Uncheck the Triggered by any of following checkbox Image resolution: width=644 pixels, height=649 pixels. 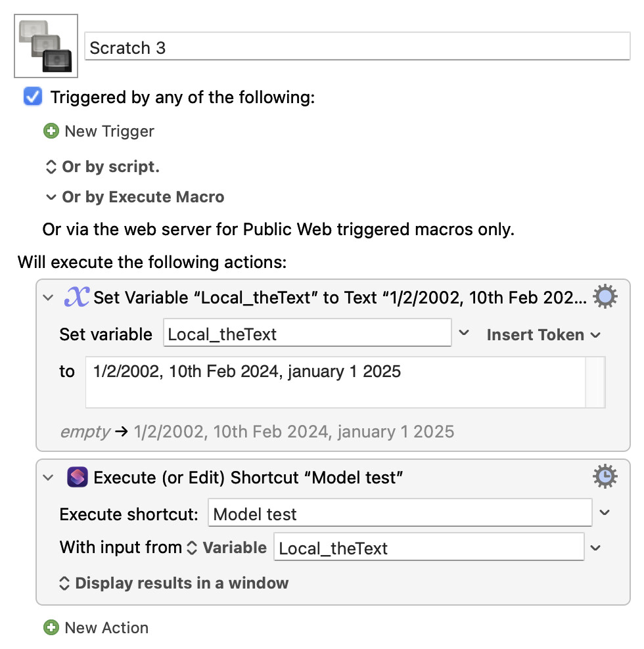(33, 97)
